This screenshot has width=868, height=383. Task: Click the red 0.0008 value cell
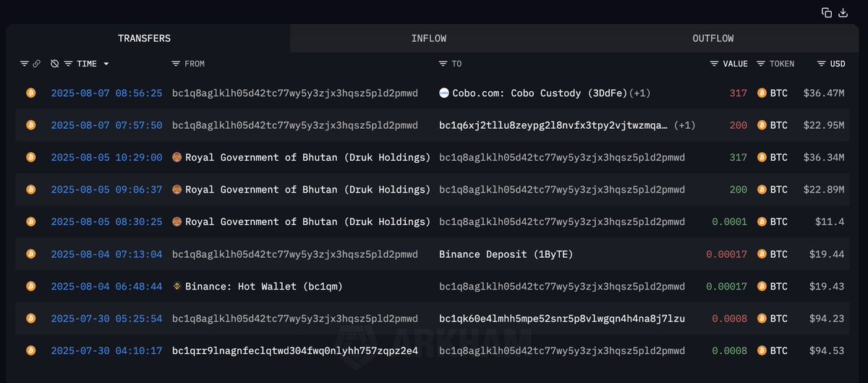coord(730,319)
